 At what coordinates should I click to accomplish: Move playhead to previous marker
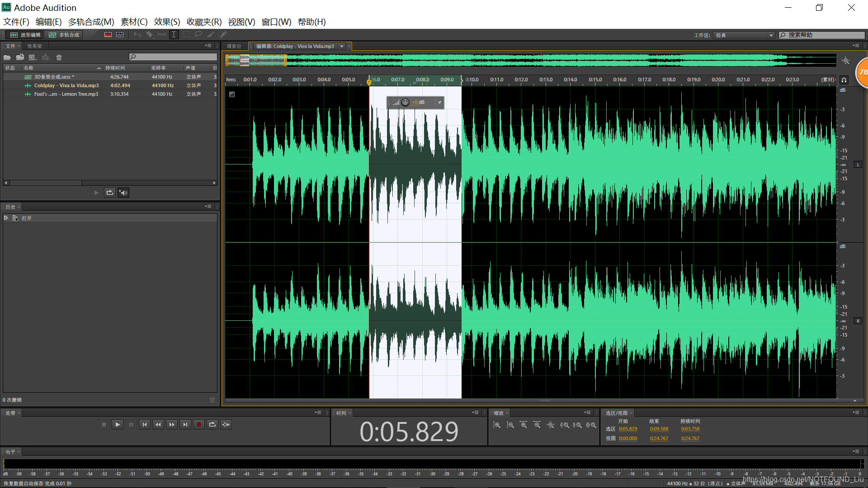coord(145,425)
